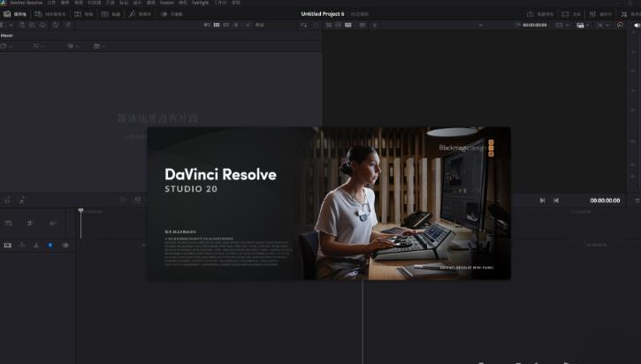This screenshot has width=641, height=364.
Task: Click the Full Screen viewer button
Action: coord(571,14)
